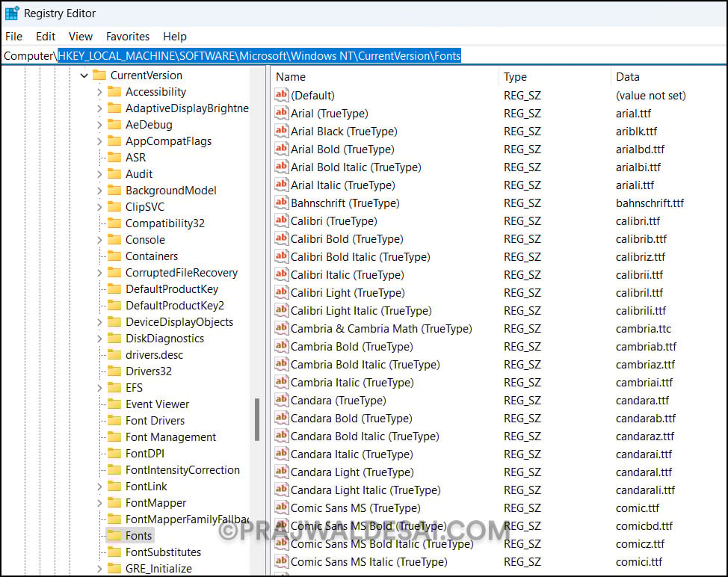Expand the BackgroundModel key
728x577 pixels.
pyautogui.click(x=99, y=191)
